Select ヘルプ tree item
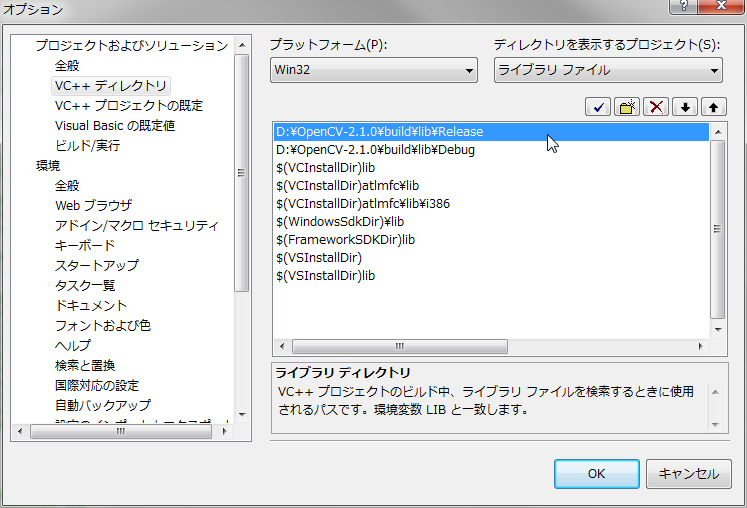Screen dimensions: 747x508 [x=73, y=346]
